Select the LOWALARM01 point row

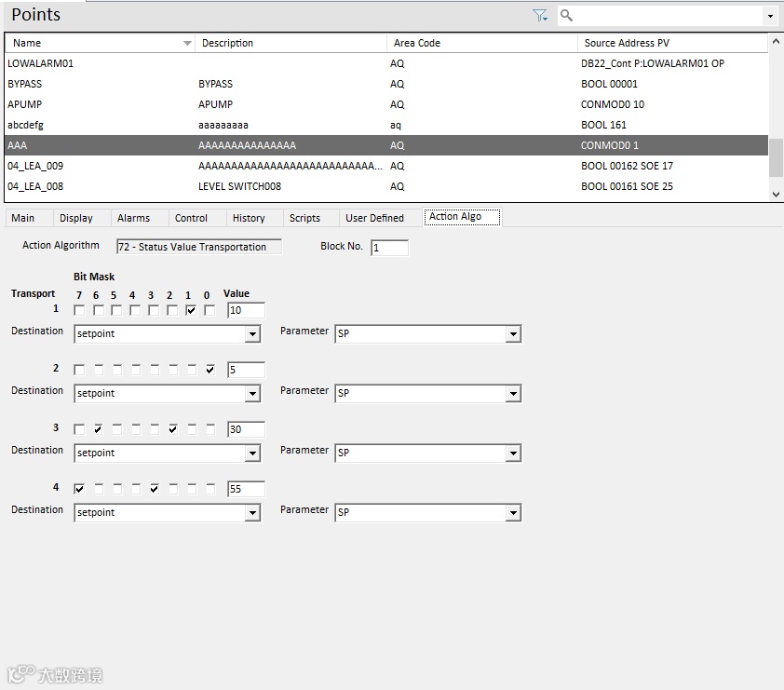386,63
